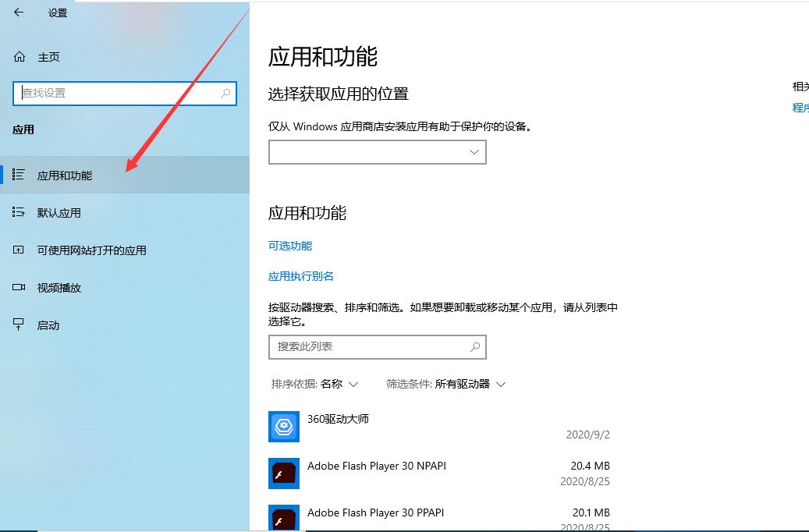The image size is (809, 532).
Task: Select the 360驱动大师 app icon
Action: 284,427
